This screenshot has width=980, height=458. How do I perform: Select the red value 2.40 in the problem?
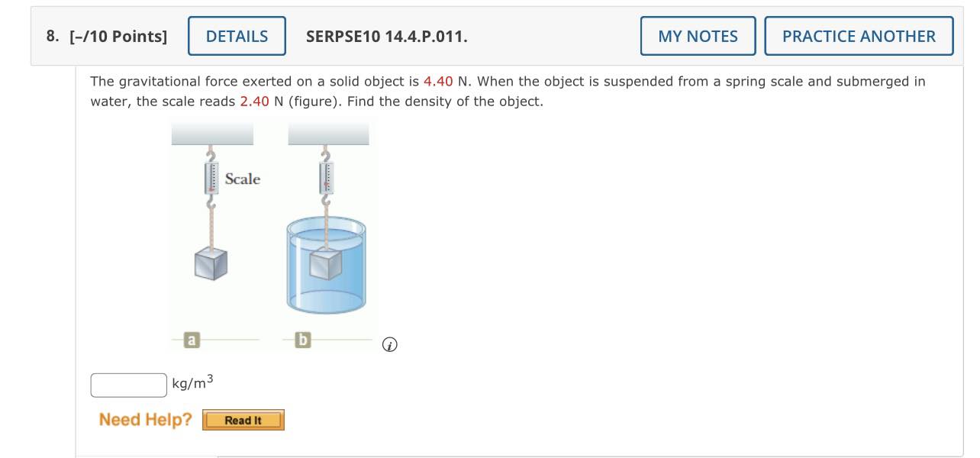click(x=255, y=102)
